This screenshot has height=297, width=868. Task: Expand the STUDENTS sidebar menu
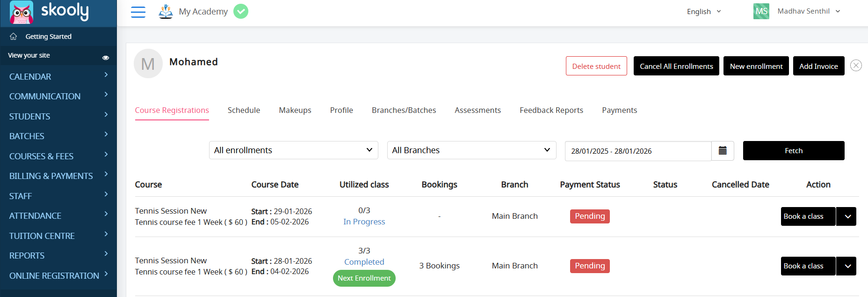pos(58,116)
